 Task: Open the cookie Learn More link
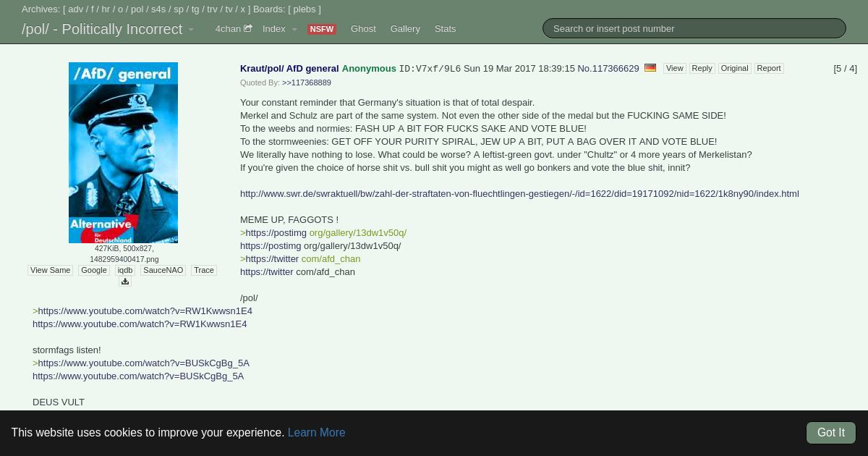(x=316, y=433)
